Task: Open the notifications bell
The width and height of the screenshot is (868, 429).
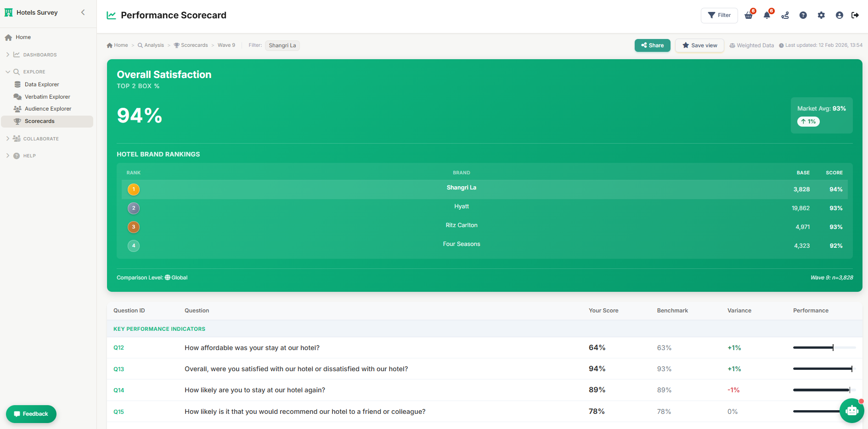Action: [767, 15]
